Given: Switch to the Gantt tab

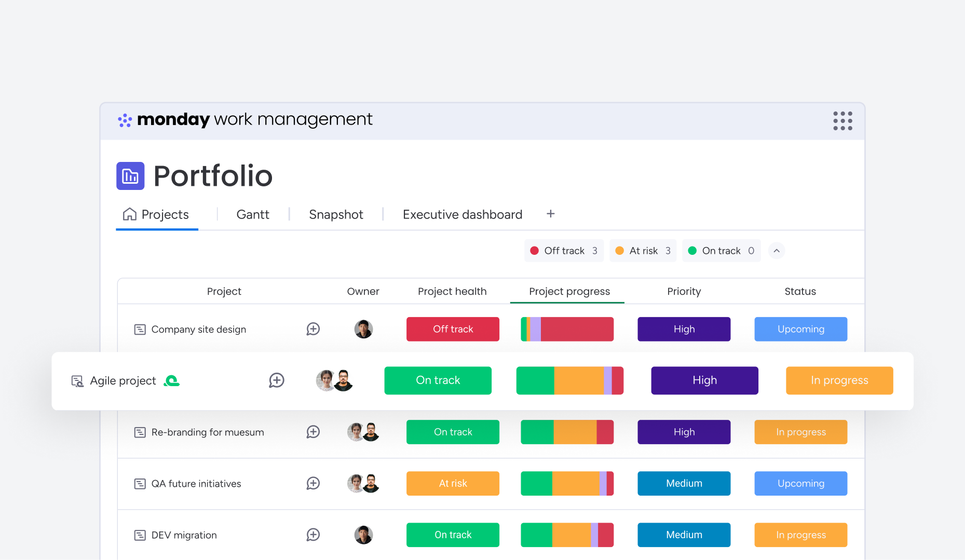Looking at the screenshot, I should point(253,214).
